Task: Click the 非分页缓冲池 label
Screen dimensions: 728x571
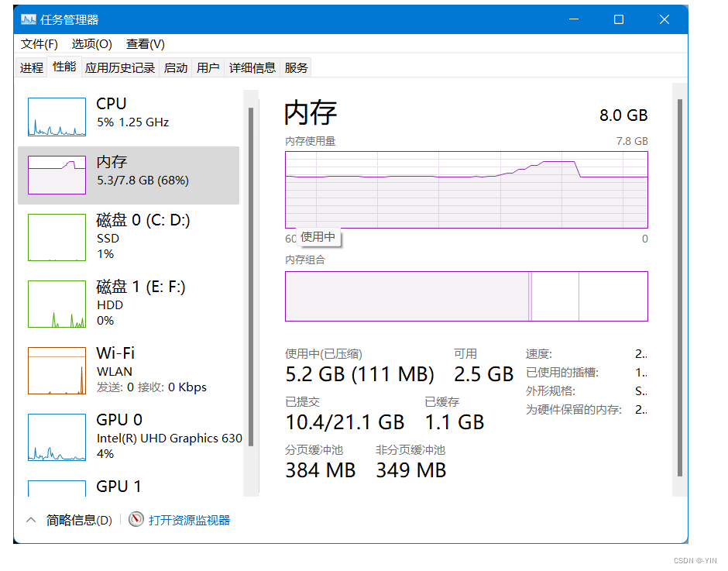Action: pyautogui.click(x=410, y=450)
